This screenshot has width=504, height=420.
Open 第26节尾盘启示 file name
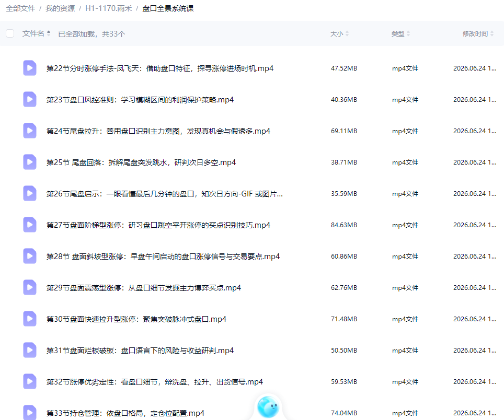(165, 194)
